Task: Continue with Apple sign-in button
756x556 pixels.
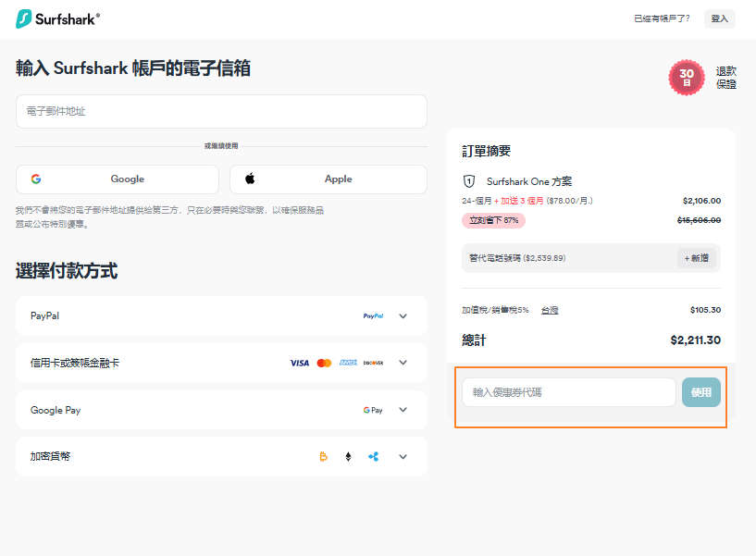Action: 328,179
